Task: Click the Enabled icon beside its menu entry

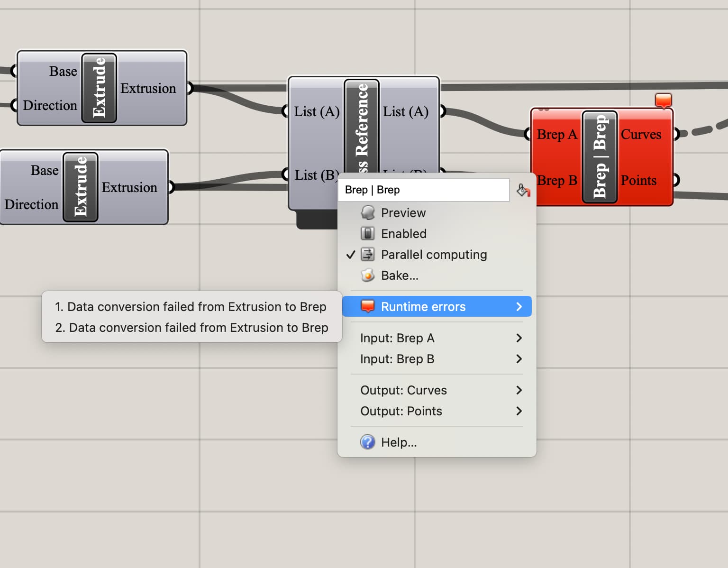Action: (368, 233)
